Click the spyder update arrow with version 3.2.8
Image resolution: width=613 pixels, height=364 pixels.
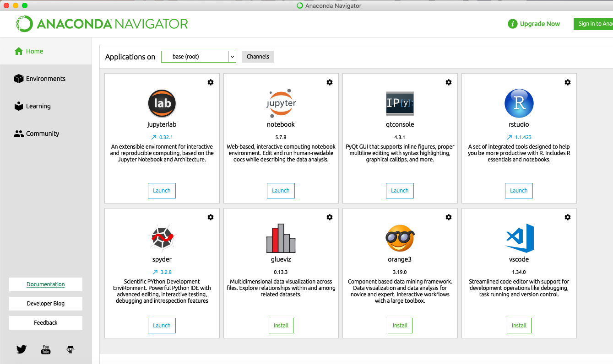tap(162, 272)
